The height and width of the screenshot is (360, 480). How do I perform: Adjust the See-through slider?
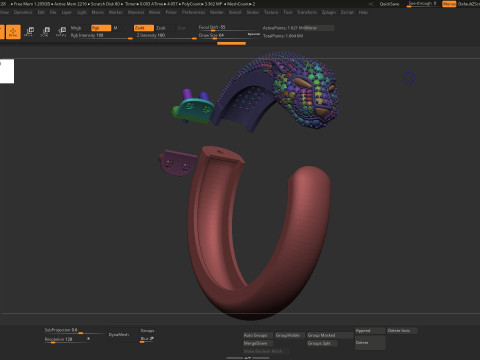click(x=423, y=4)
